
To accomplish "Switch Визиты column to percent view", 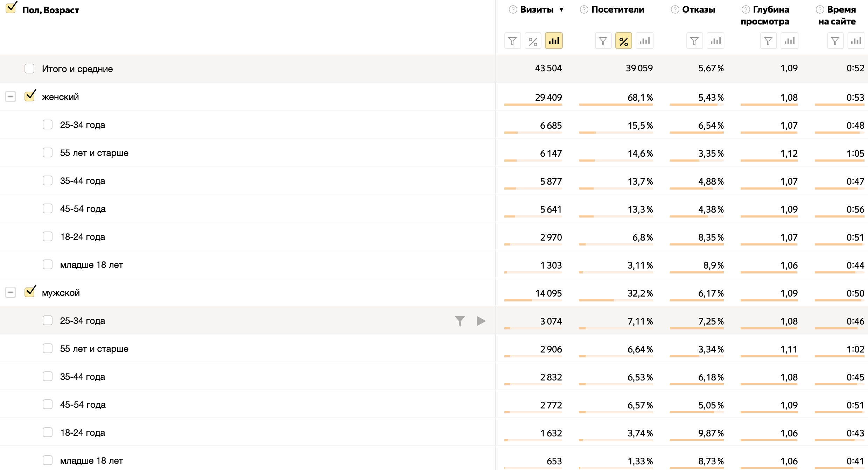I will pyautogui.click(x=533, y=41).
